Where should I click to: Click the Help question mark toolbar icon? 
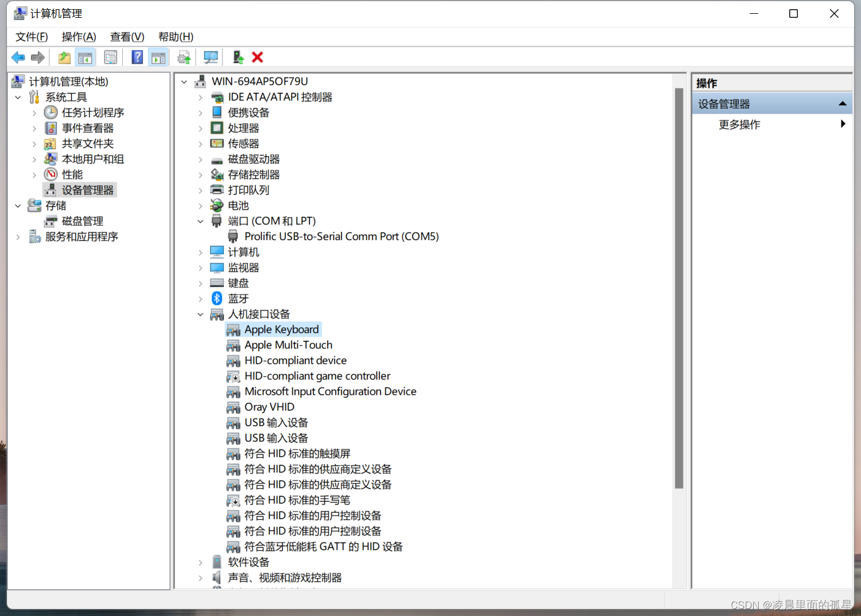[x=137, y=57]
